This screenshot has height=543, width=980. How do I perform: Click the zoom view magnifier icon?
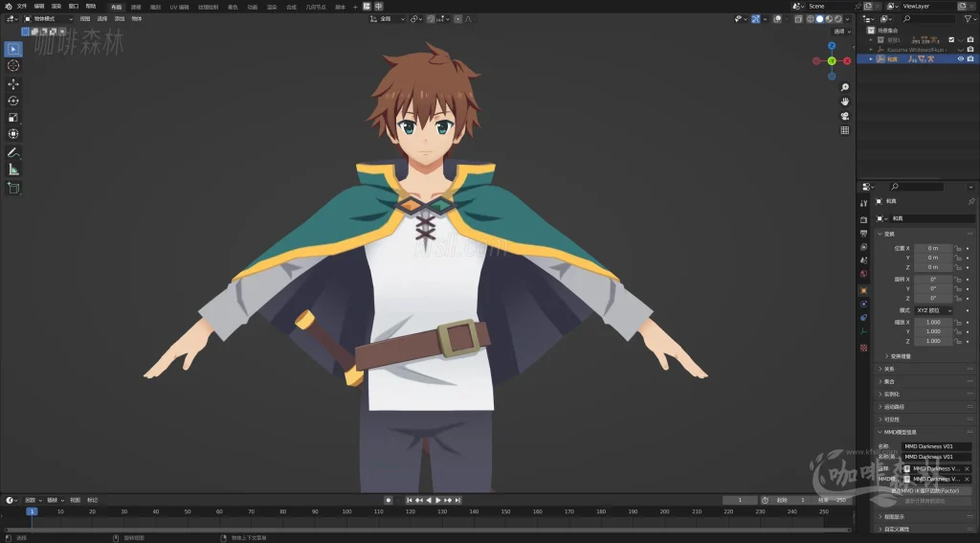tap(845, 87)
